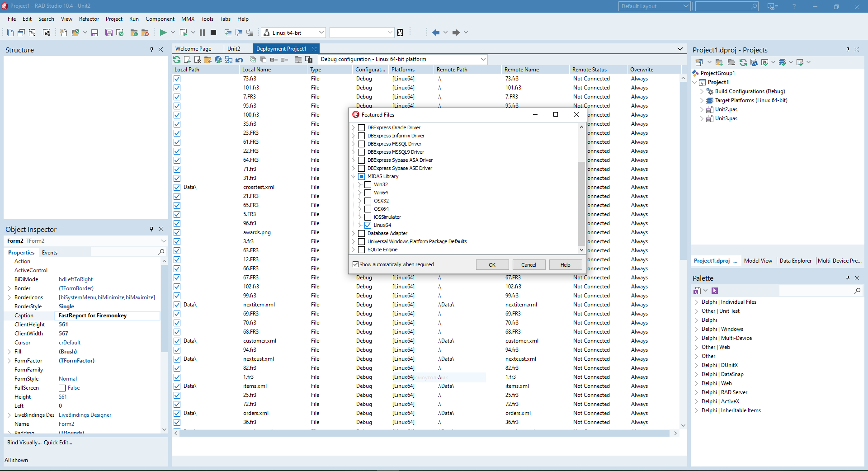868x471 pixels.
Task: Check the Win32 checkbox under MIDAS Library
Action: coord(368,184)
